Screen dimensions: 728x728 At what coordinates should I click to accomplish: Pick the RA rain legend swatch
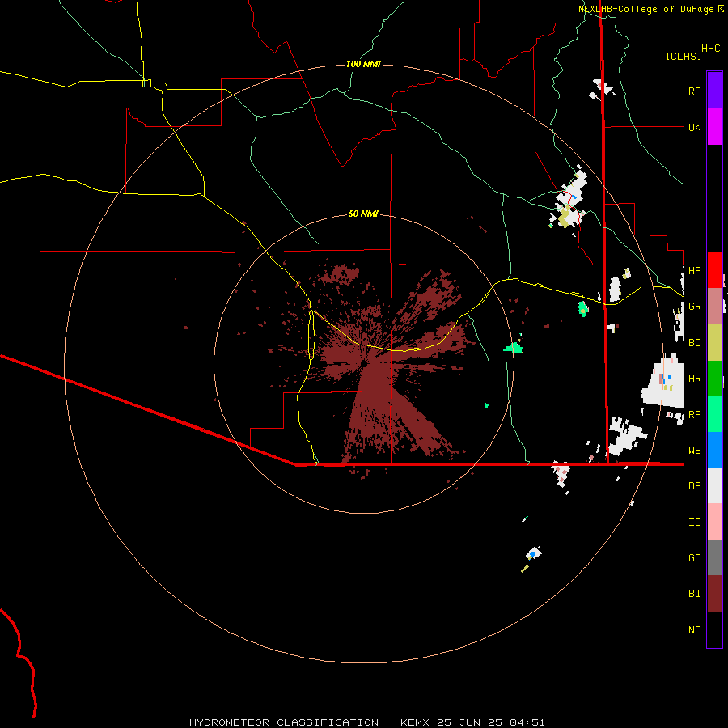click(714, 414)
